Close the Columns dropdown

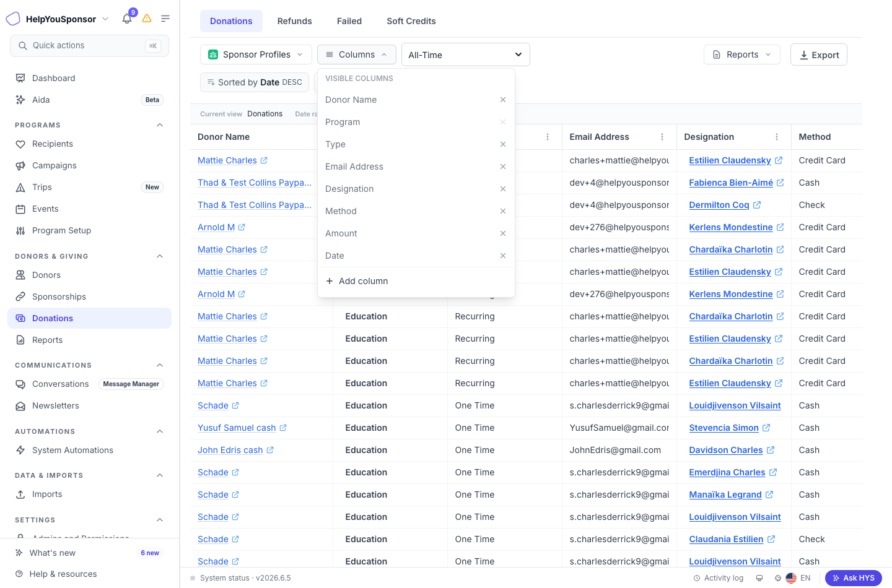click(x=357, y=54)
